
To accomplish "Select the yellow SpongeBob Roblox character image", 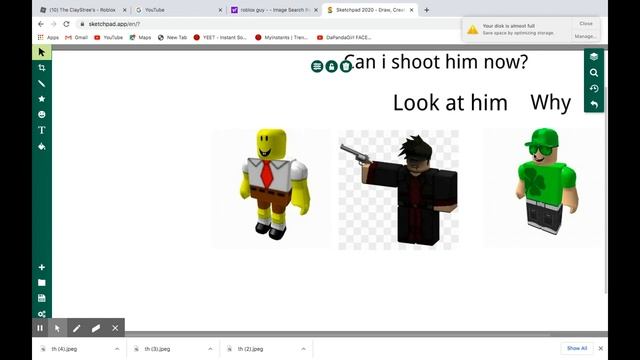I will tap(271, 189).
